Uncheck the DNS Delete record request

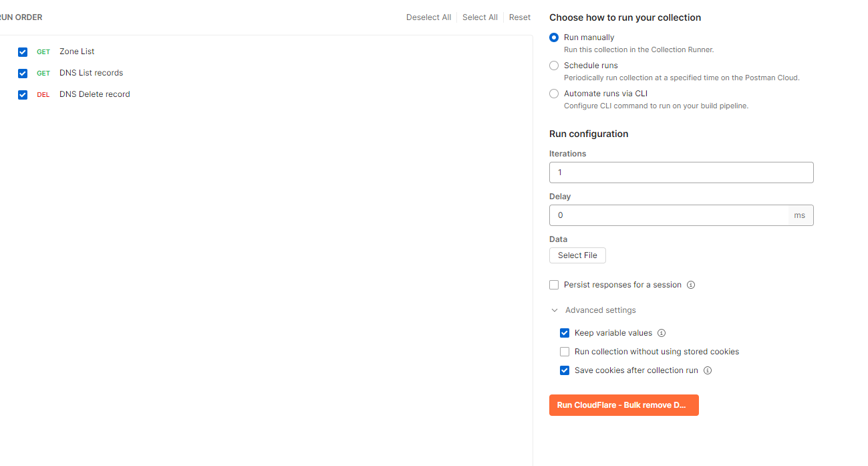[x=23, y=94]
